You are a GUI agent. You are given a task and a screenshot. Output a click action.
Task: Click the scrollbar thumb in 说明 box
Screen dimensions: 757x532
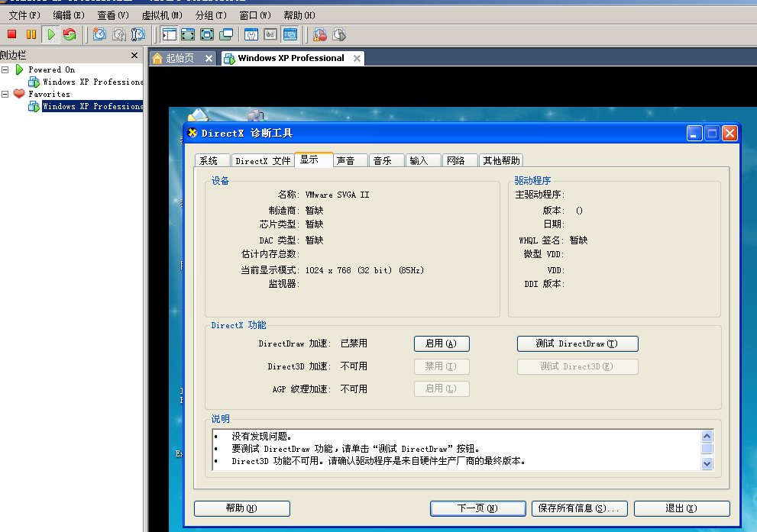pyautogui.click(x=707, y=449)
